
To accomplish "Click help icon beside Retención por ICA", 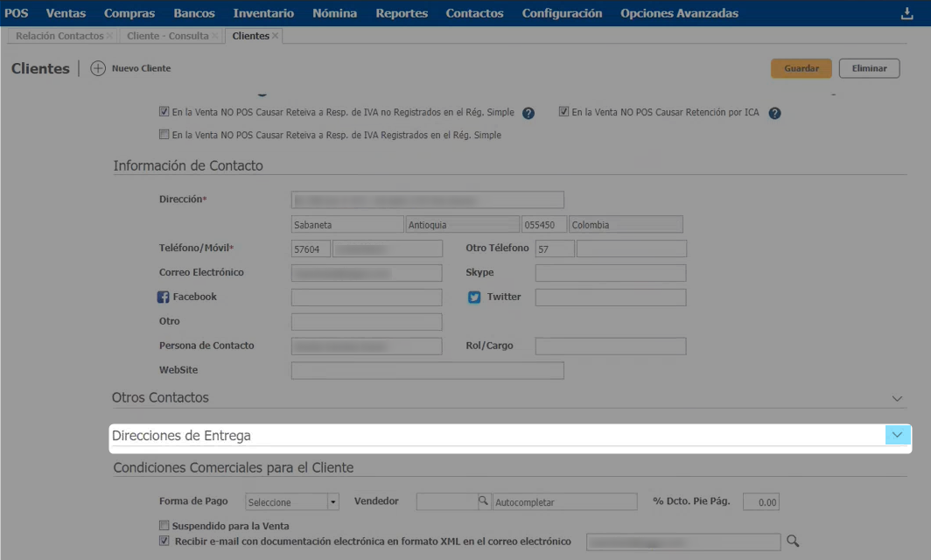I will 774,113.
